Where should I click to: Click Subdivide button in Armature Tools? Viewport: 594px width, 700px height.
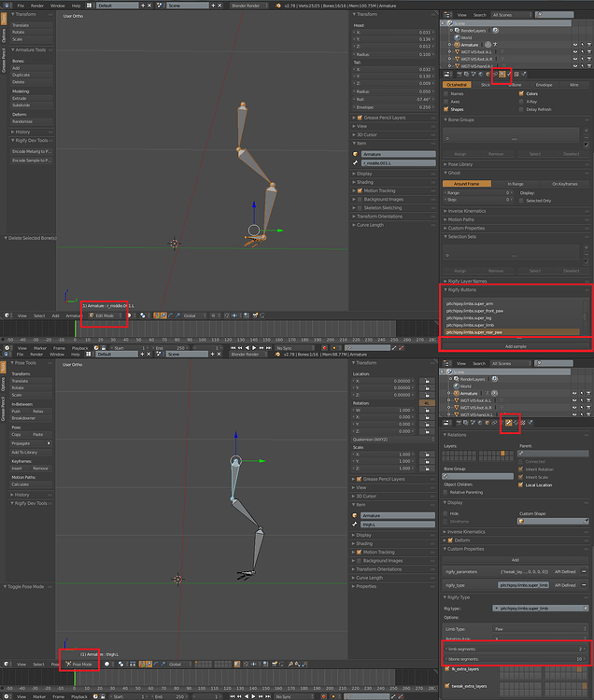[32, 105]
